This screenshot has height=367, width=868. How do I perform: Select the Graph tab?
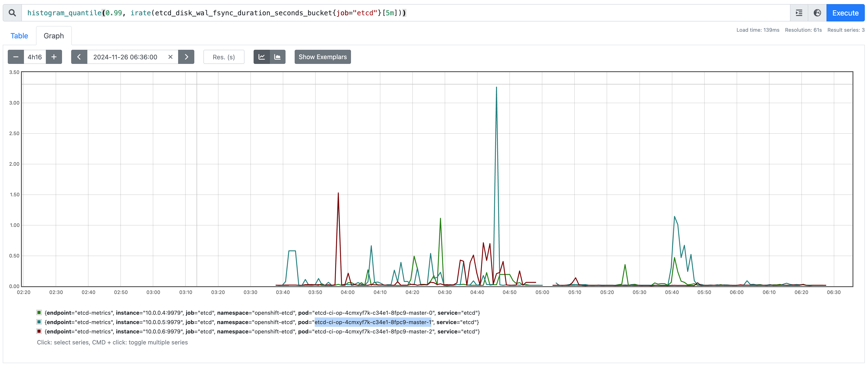pyautogui.click(x=54, y=36)
